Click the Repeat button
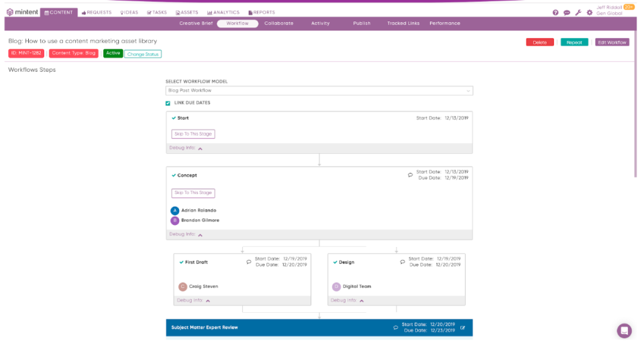The width and height of the screenshot is (644, 347). tap(574, 42)
